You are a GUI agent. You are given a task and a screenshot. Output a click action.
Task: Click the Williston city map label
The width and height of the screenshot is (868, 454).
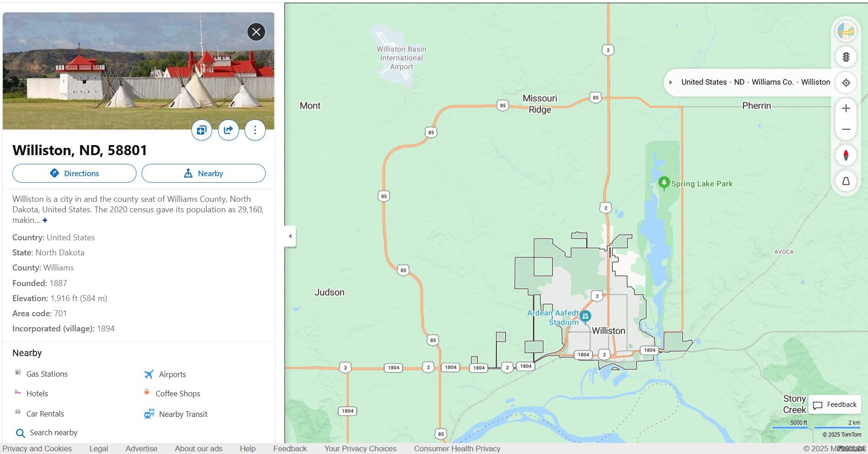(x=608, y=330)
